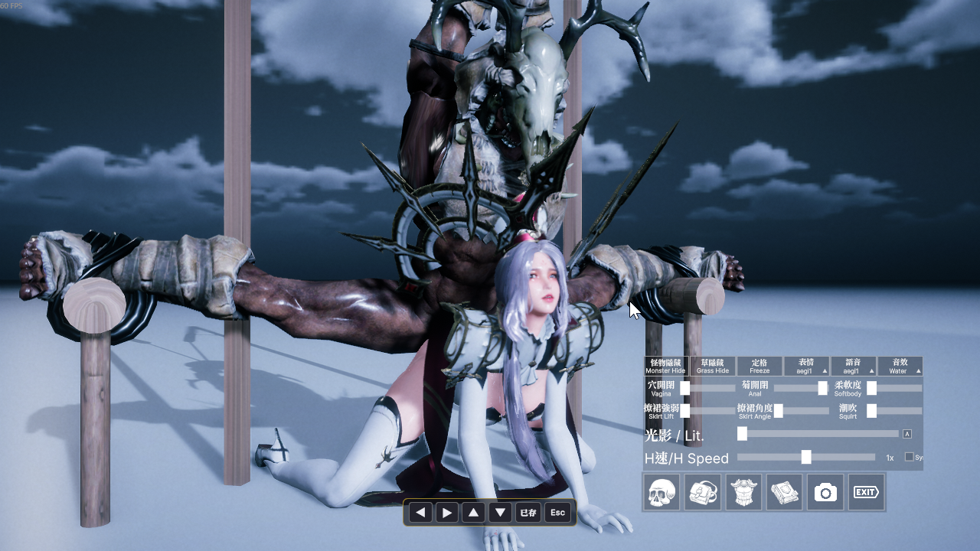
Task: Toggle the Grass Hide button
Action: (x=713, y=366)
